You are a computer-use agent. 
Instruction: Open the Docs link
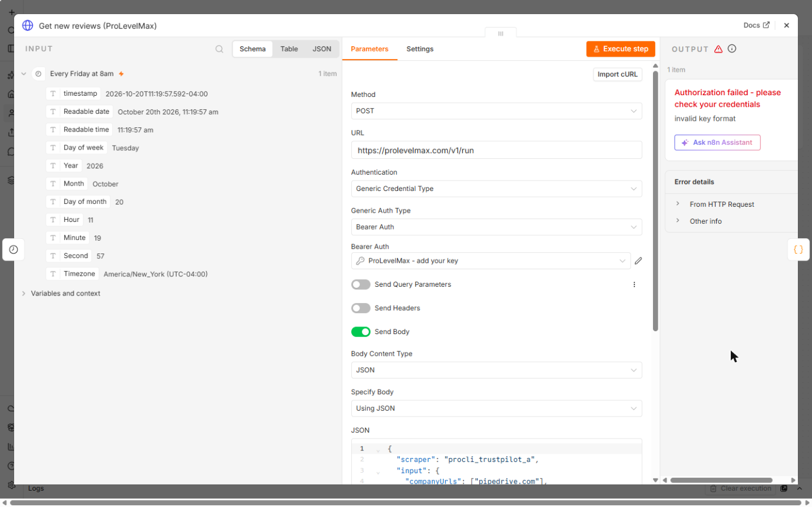click(x=756, y=26)
